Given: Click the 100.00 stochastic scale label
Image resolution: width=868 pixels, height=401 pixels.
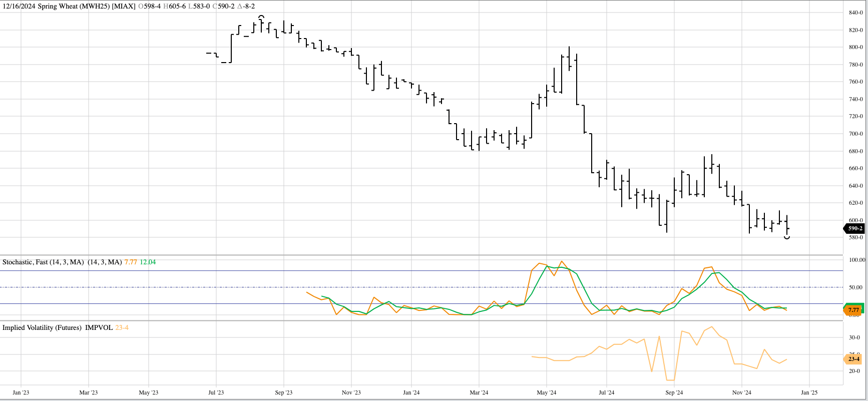Looking at the screenshot, I should pos(856,260).
